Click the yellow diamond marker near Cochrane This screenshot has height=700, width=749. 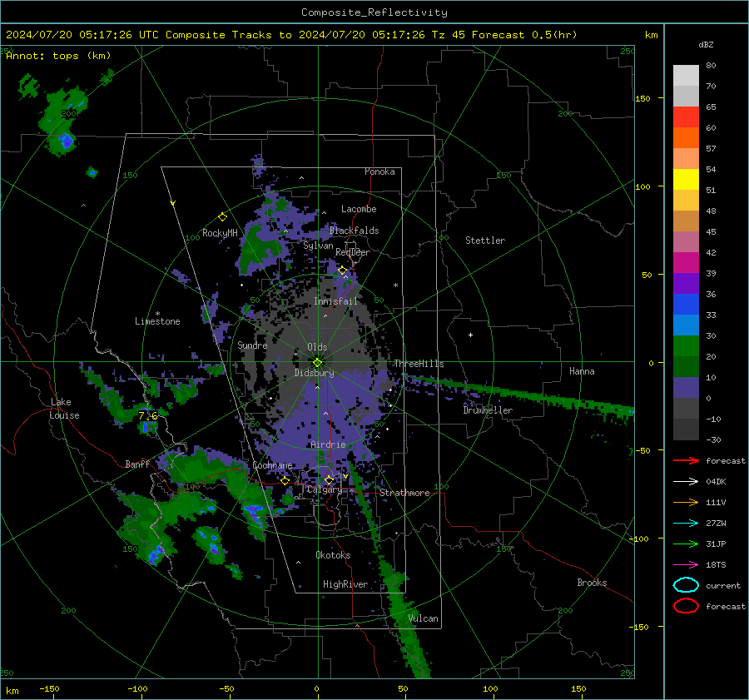point(285,480)
